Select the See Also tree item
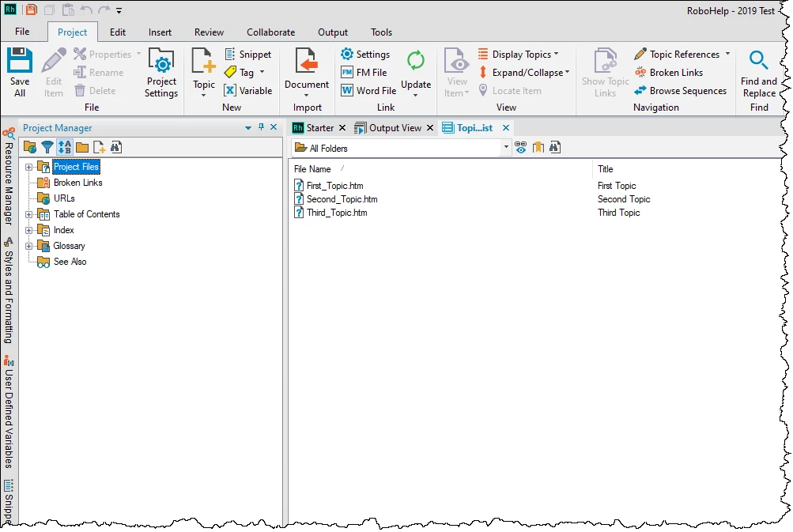The image size is (793, 532). click(x=70, y=262)
